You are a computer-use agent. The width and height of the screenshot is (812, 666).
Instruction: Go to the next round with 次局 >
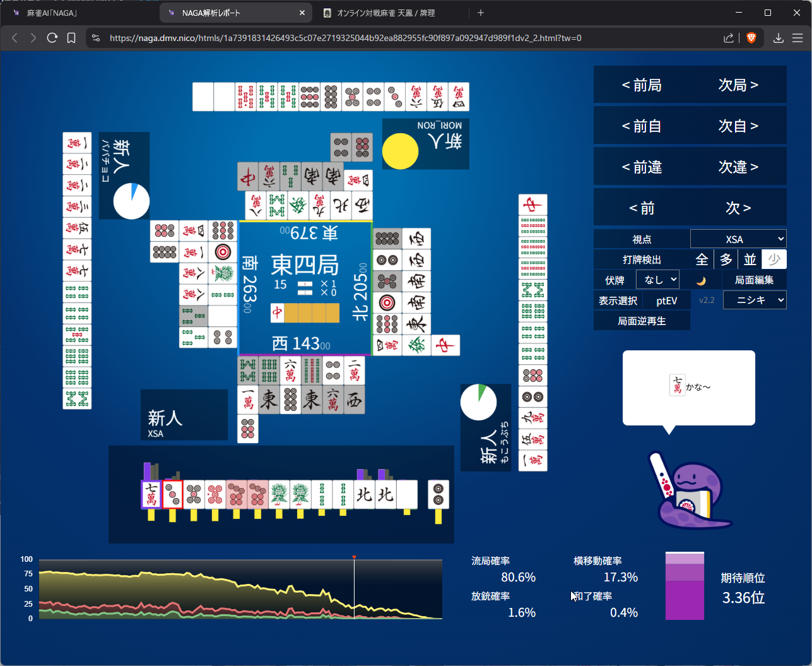[738, 85]
